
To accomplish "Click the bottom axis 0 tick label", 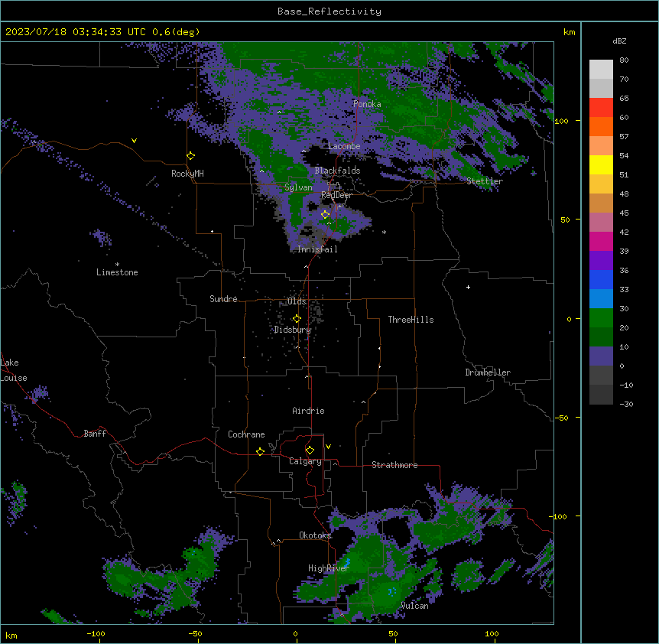I will pyautogui.click(x=295, y=633).
